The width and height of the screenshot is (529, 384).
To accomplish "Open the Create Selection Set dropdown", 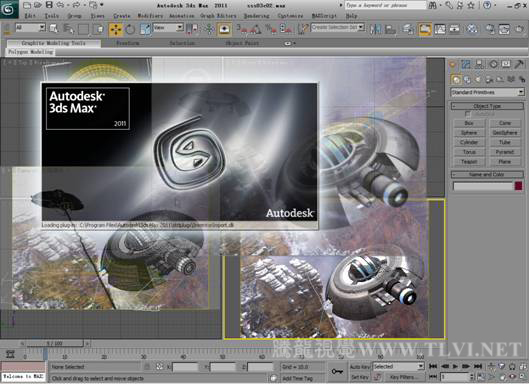I will 337,27.
